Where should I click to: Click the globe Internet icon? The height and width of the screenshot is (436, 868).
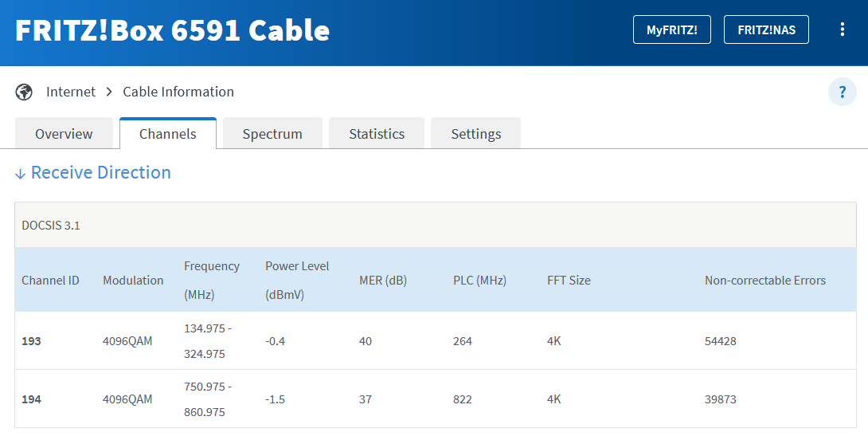click(24, 92)
